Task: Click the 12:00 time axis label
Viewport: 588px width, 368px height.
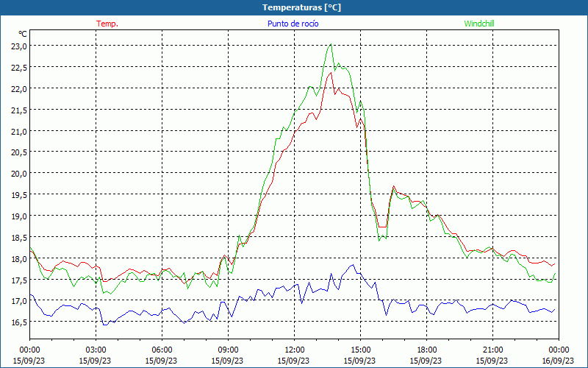Action: tap(295, 350)
